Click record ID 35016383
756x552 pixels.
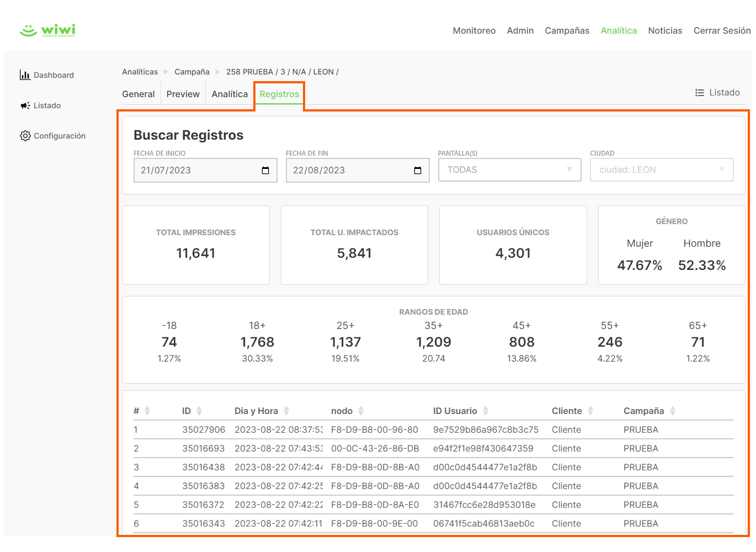204,486
